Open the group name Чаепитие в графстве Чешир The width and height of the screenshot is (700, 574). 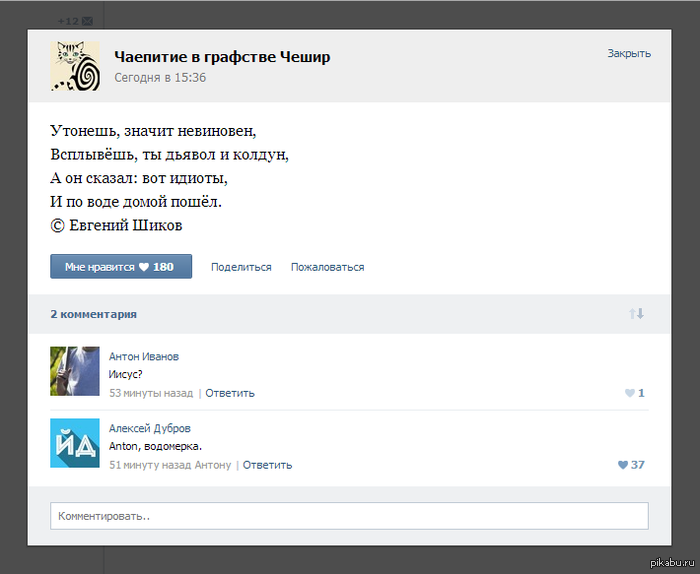pos(221,57)
